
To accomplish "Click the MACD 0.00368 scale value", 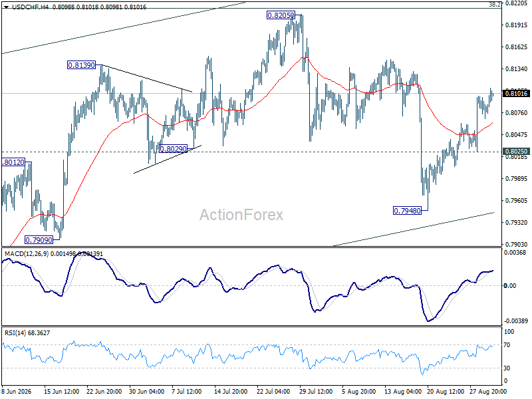I will coord(515,253).
